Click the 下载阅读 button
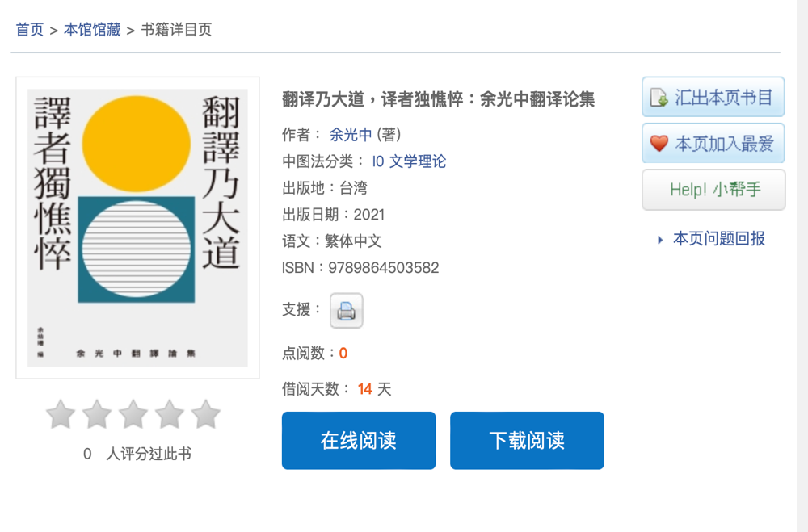Screen dimensions: 808x532 pos(527,440)
